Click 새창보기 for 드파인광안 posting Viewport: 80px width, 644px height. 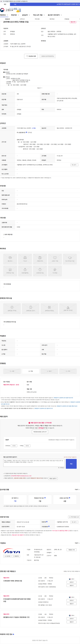pos(71,585)
